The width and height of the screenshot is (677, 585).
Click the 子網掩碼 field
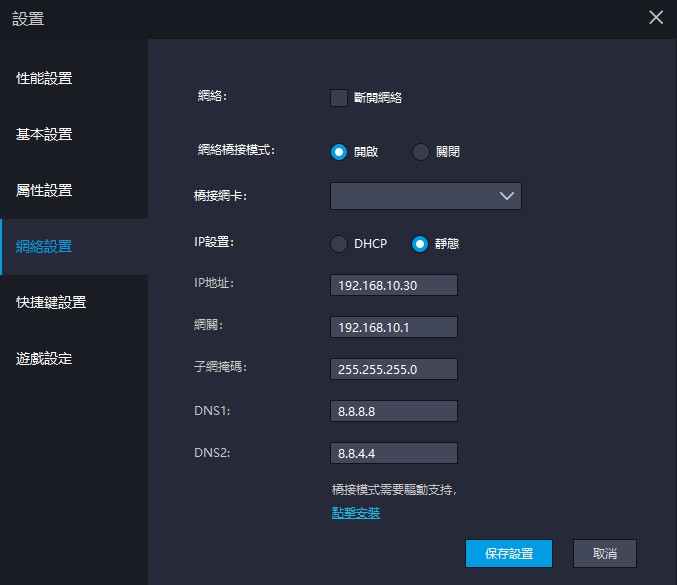tap(393, 369)
